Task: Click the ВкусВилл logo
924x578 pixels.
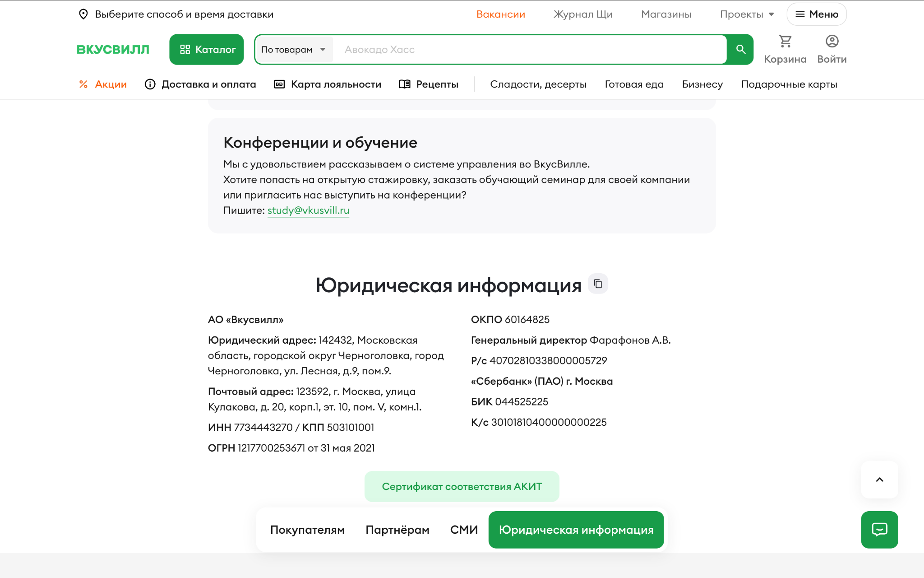Action: [x=113, y=49]
